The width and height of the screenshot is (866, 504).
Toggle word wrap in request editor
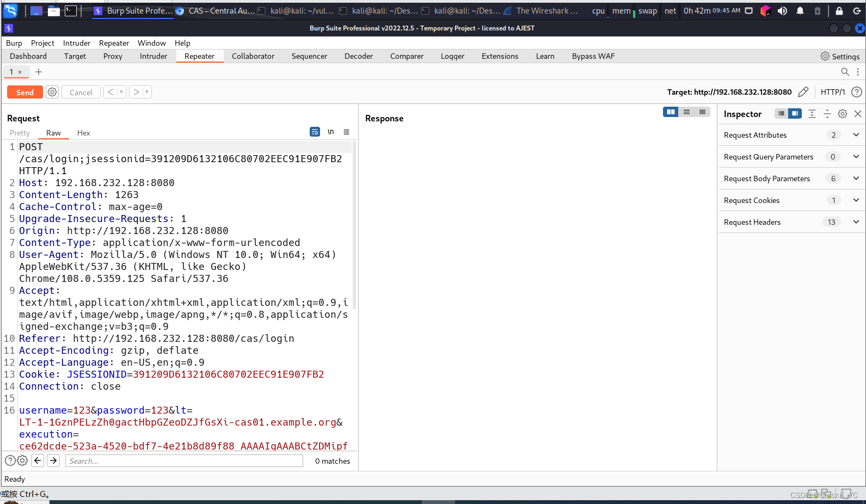click(315, 132)
